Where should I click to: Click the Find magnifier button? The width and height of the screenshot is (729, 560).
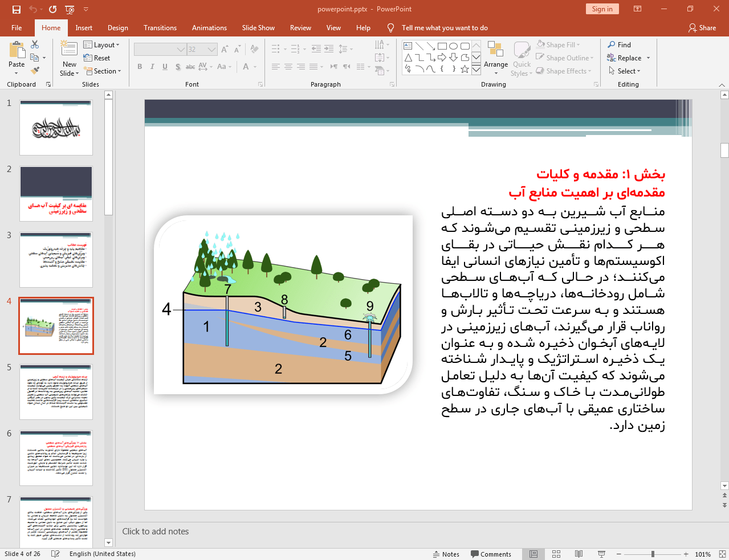[x=620, y=45]
